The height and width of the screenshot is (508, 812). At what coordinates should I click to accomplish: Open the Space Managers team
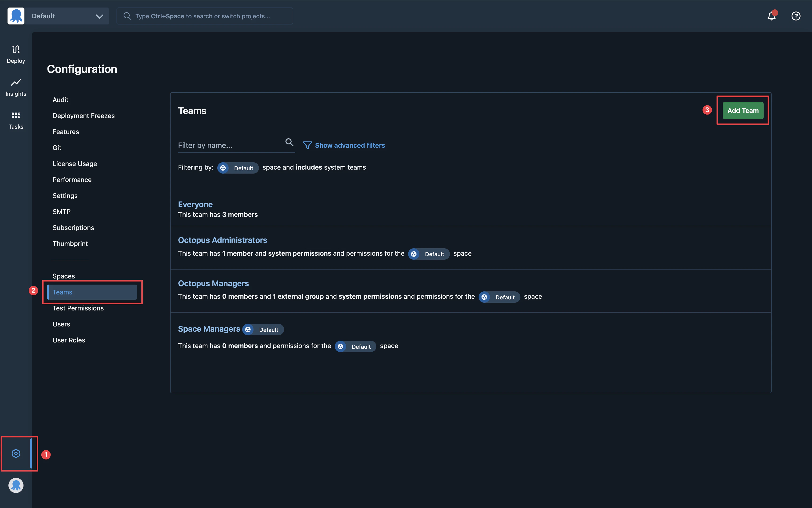click(209, 329)
